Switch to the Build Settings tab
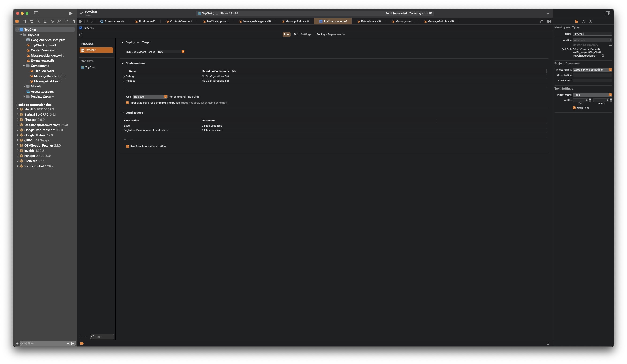Viewport: 627px width, 364px height. (x=302, y=34)
